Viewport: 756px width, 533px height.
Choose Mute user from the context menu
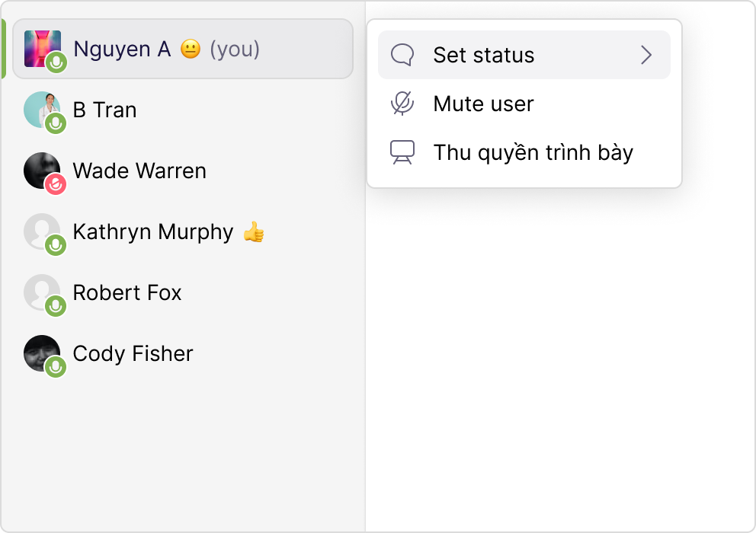[483, 104]
